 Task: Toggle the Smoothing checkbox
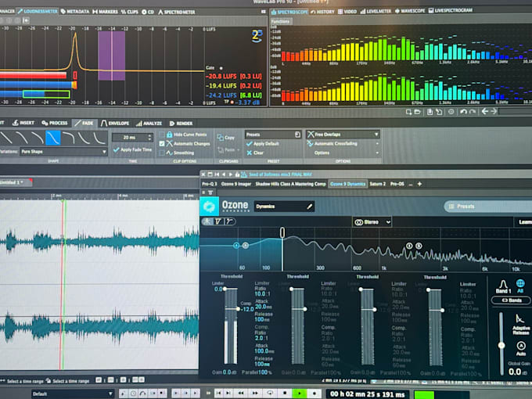(x=162, y=153)
